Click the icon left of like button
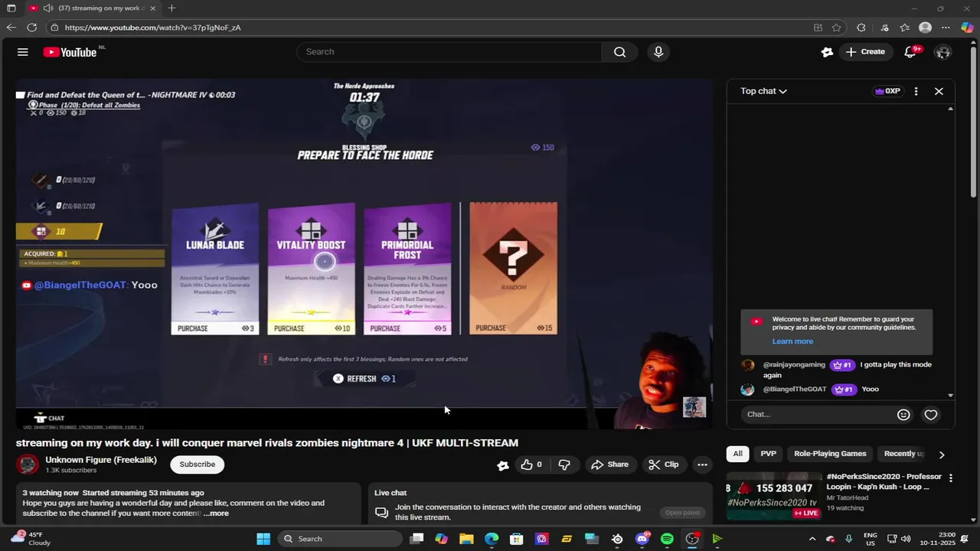980x551 pixels. pyautogui.click(x=503, y=465)
